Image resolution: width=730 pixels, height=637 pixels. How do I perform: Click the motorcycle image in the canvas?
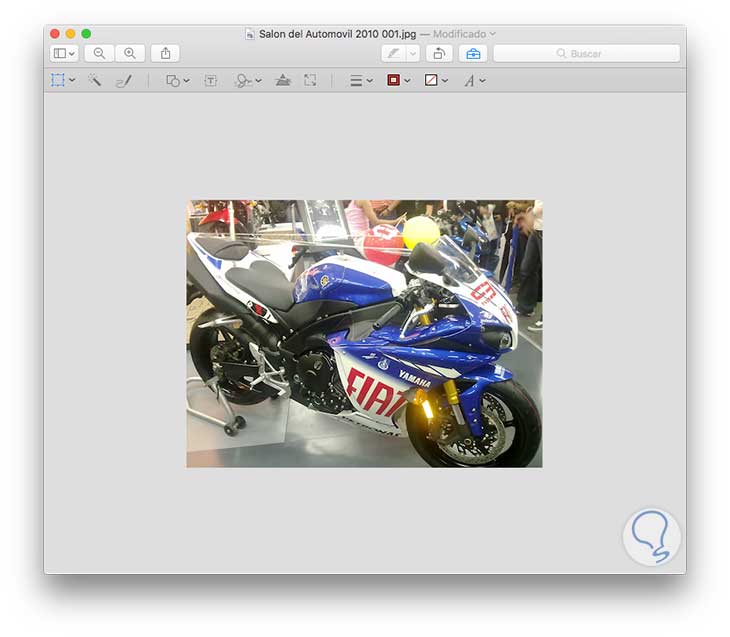[365, 333]
